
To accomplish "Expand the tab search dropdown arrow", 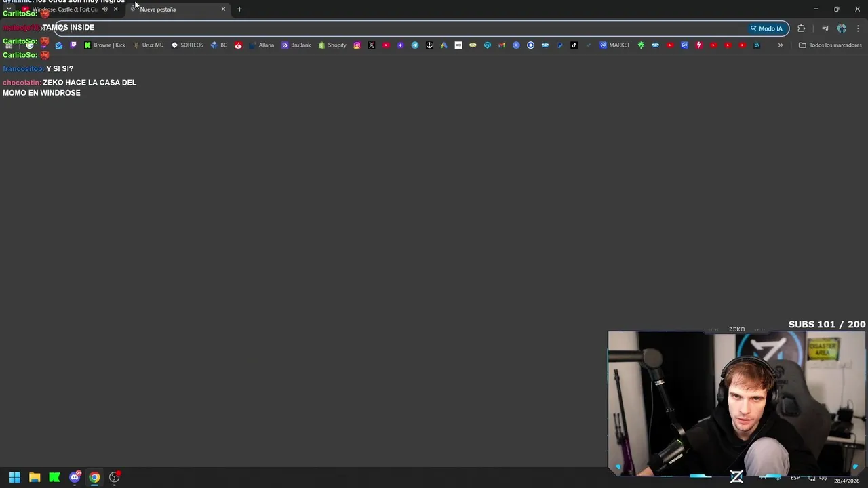I will coord(9,9).
